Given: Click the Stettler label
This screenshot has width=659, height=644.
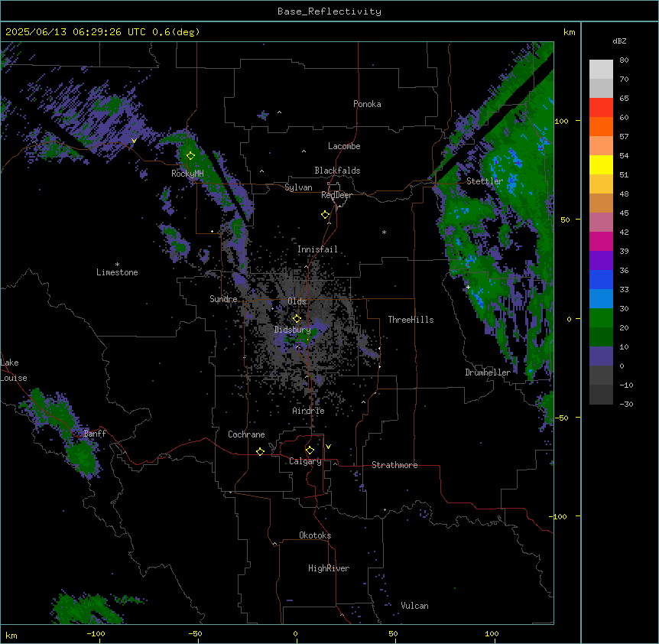Looking at the screenshot, I should (x=485, y=181).
